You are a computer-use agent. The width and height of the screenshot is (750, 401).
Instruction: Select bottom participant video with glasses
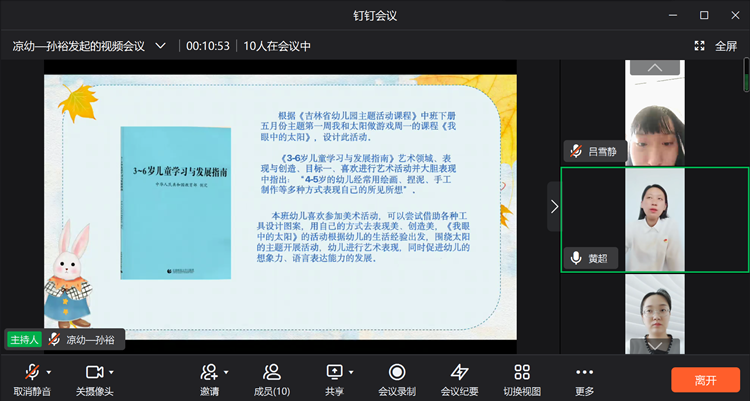[655, 314]
